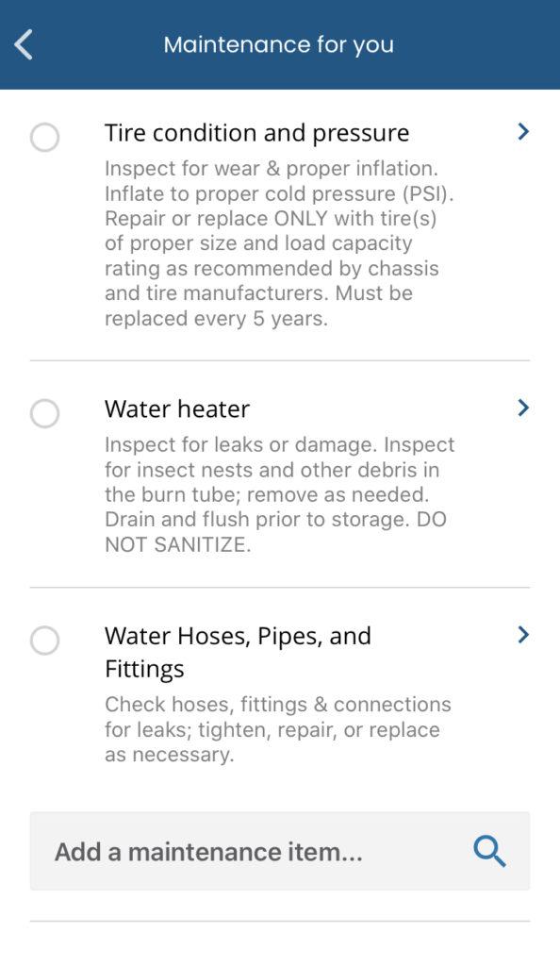The image size is (560, 966).
Task: Check the circle for Water Hoses, Pipes, and Fittings
Action: tap(43, 641)
